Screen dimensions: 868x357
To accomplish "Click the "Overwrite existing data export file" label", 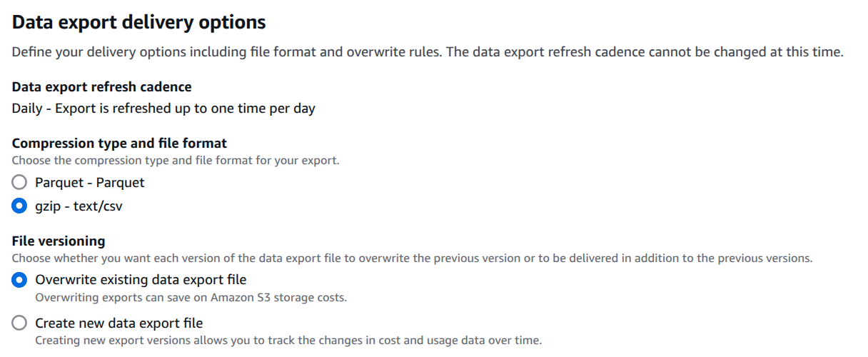I will (141, 280).
